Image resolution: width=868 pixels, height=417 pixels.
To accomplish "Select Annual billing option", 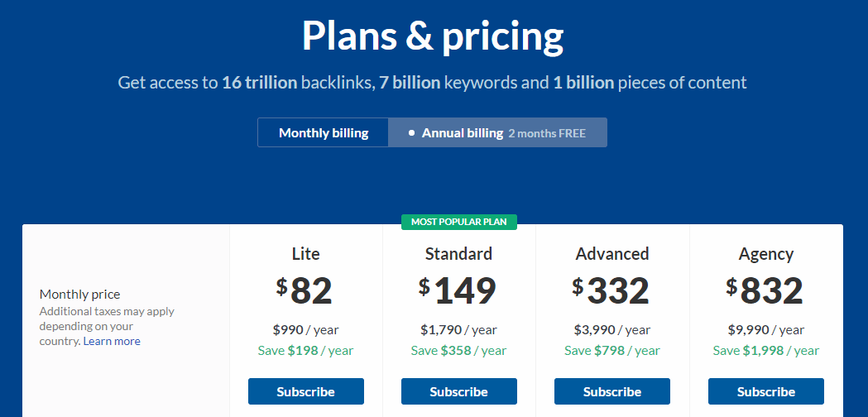I will (x=497, y=133).
